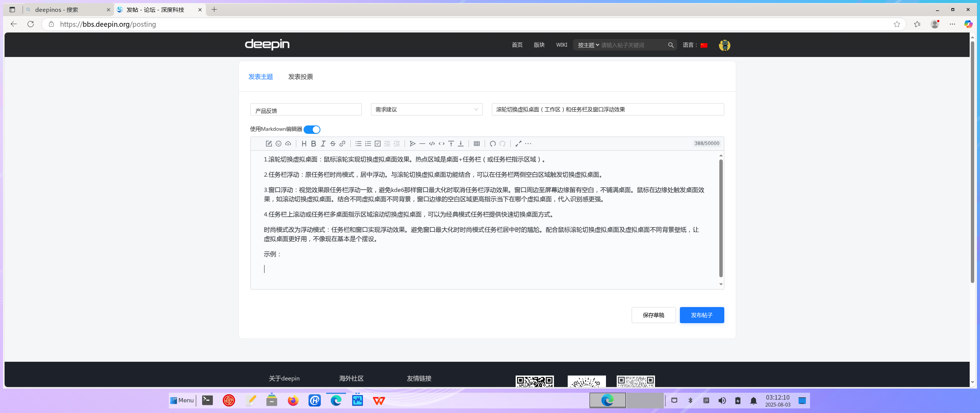Apply italic formatting in the editor
The image size is (980, 413).
pyautogui.click(x=323, y=144)
